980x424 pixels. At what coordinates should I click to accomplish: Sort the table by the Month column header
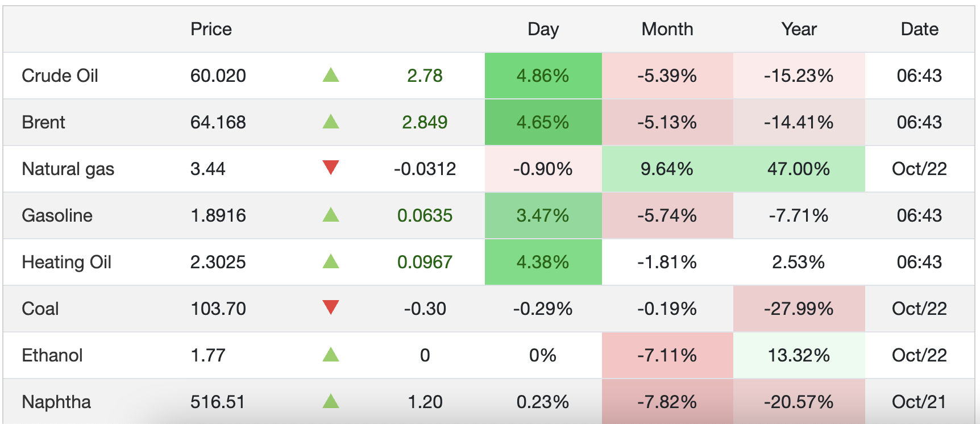pos(667,29)
